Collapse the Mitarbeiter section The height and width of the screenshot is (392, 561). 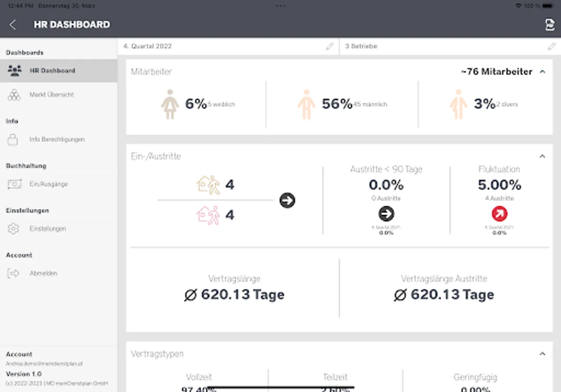(x=542, y=72)
